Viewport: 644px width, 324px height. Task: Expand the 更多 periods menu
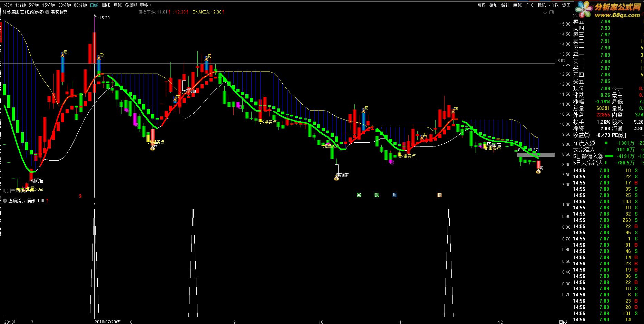click(145, 5)
